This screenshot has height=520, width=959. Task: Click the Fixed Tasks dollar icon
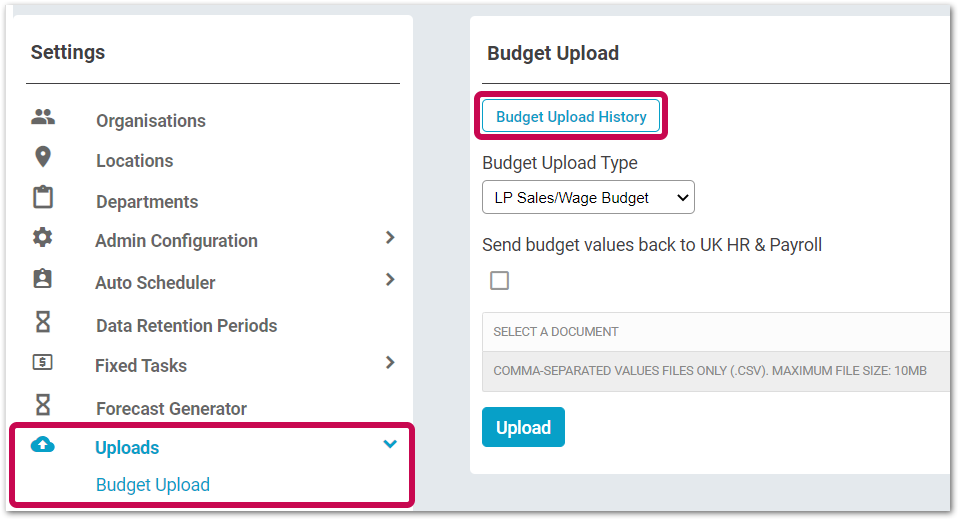tap(42, 362)
